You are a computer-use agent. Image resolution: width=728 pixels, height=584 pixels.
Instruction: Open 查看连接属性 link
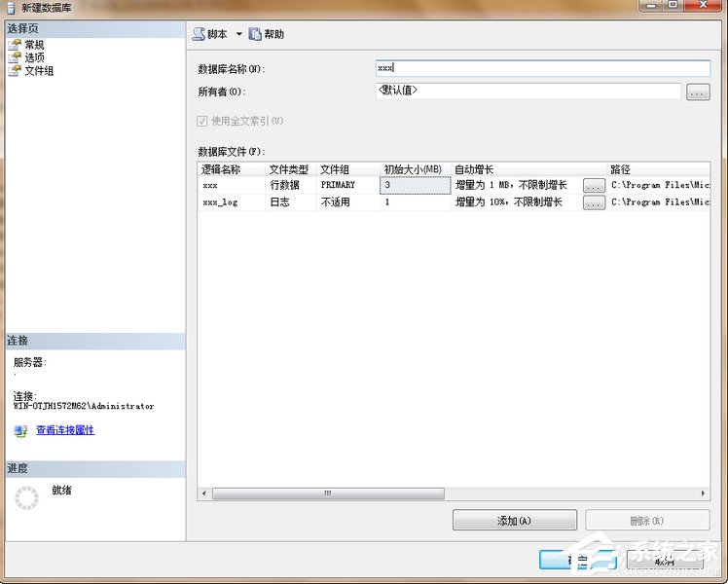tap(65, 430)
